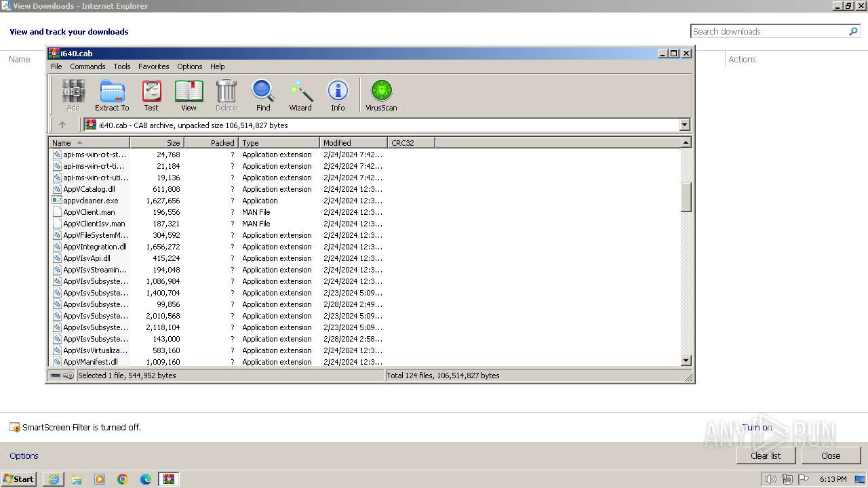Open the Find search tool

pyautogui.click(x=263, y=95)
